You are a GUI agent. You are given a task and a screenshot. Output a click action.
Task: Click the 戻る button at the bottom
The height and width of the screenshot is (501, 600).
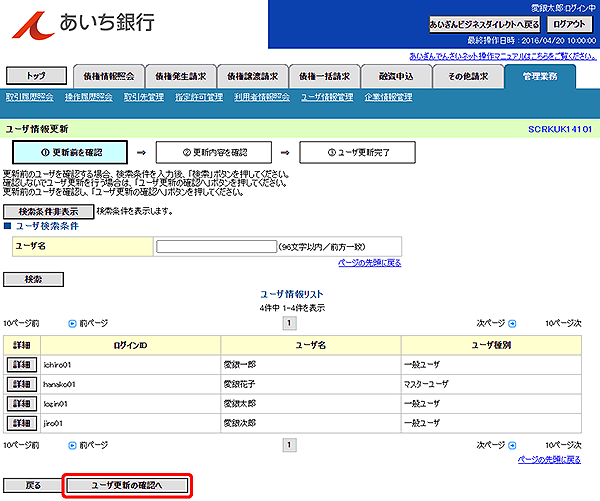tap(33, 485)
